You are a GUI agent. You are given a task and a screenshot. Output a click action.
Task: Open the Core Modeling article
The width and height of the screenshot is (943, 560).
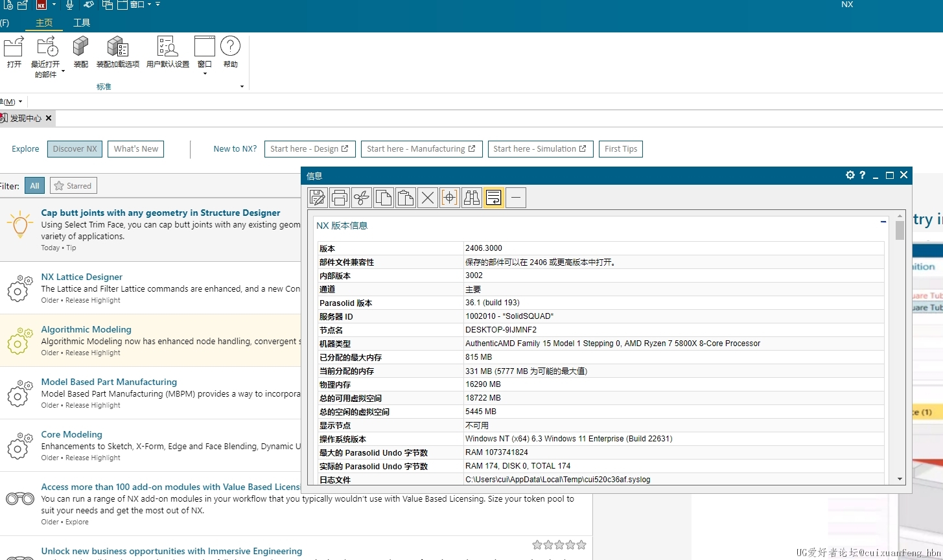[72, 434]
